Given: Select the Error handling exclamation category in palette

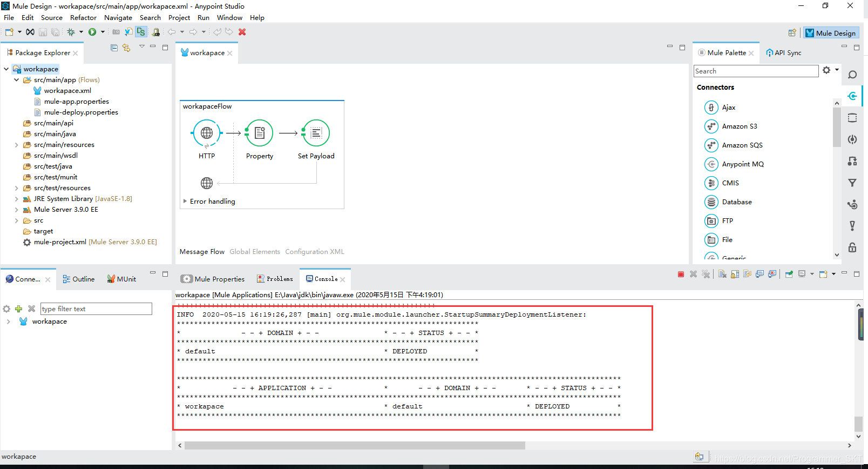Looking at the screenshot, I should 852,226.
